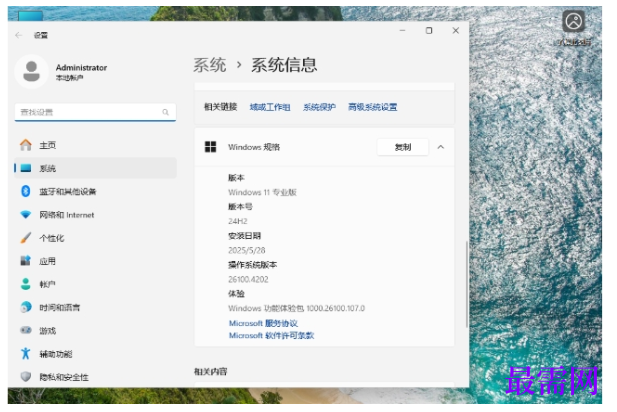The height and width of the screenshot is (412, 617).
Task: Open the desktop shortcut icon at top right
Action: [x=574, y=22]
